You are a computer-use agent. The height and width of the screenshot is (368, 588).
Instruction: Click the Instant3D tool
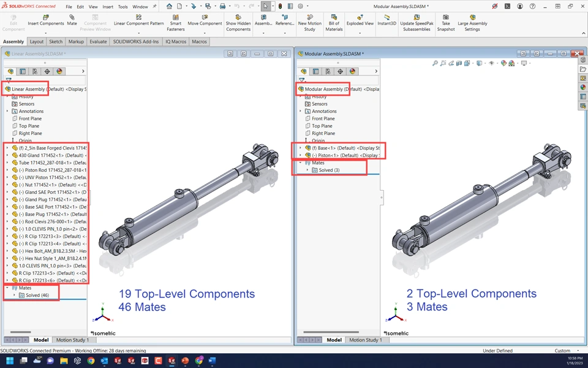point(386,20)
